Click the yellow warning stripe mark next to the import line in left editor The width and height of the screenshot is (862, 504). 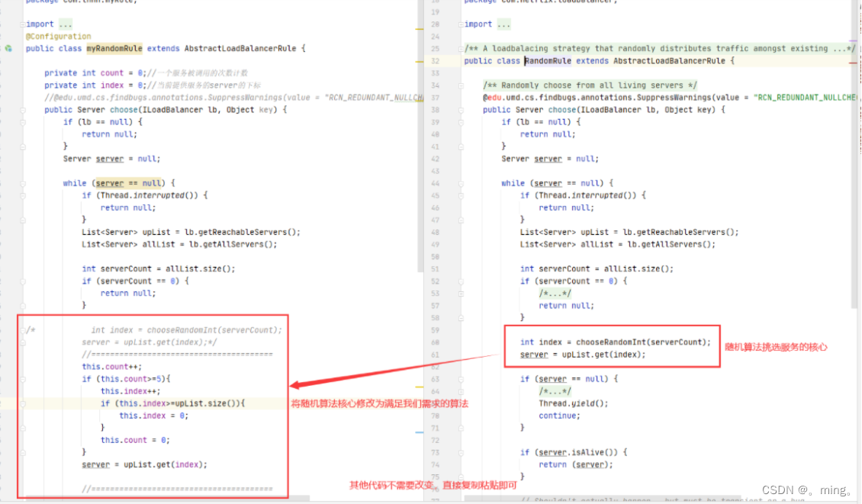[420, 28]
